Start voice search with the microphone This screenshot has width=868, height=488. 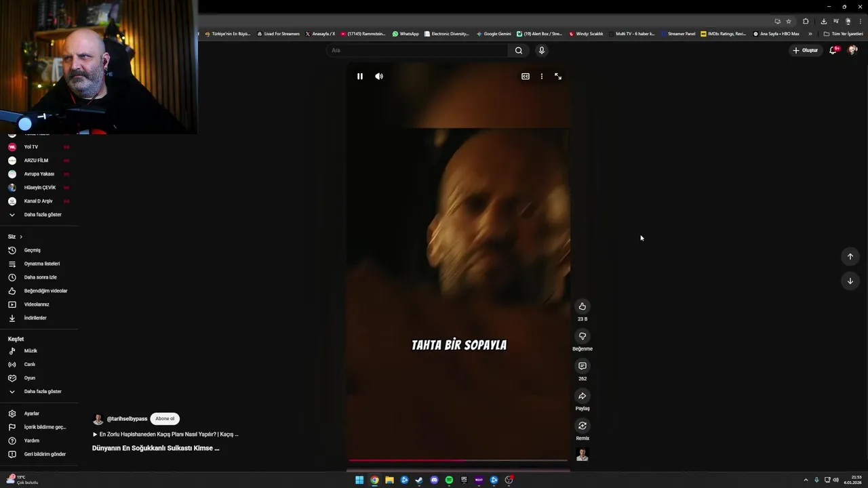(x=541, y=50)
